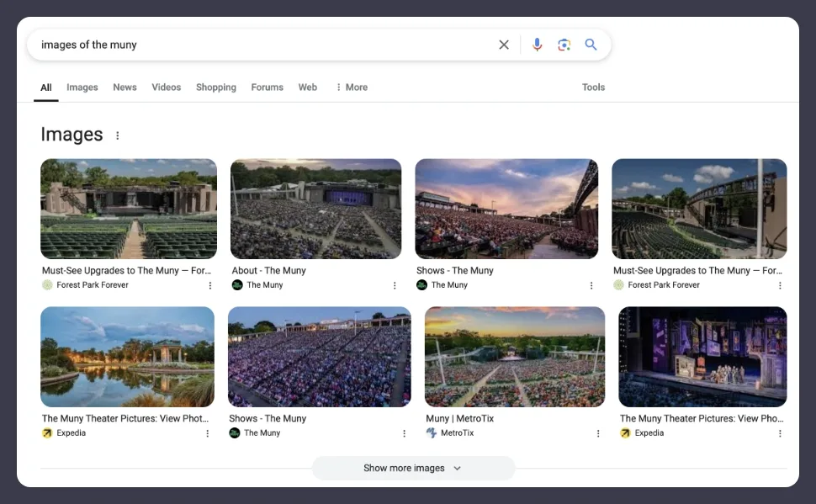Click the MetroTix source favicon
Viewport: 816px width, 504px height.
pyautogui.click(x=432, y=433)
